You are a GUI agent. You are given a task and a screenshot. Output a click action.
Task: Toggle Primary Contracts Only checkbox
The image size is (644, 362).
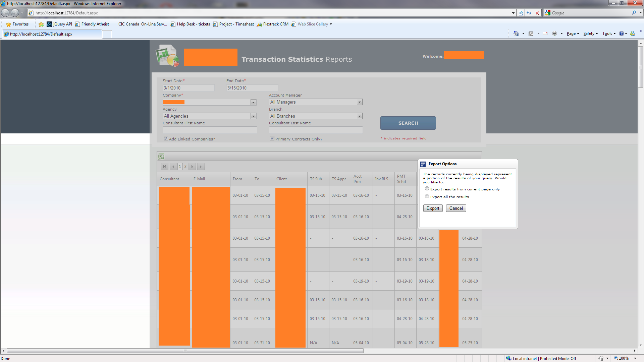click(272, 138)
